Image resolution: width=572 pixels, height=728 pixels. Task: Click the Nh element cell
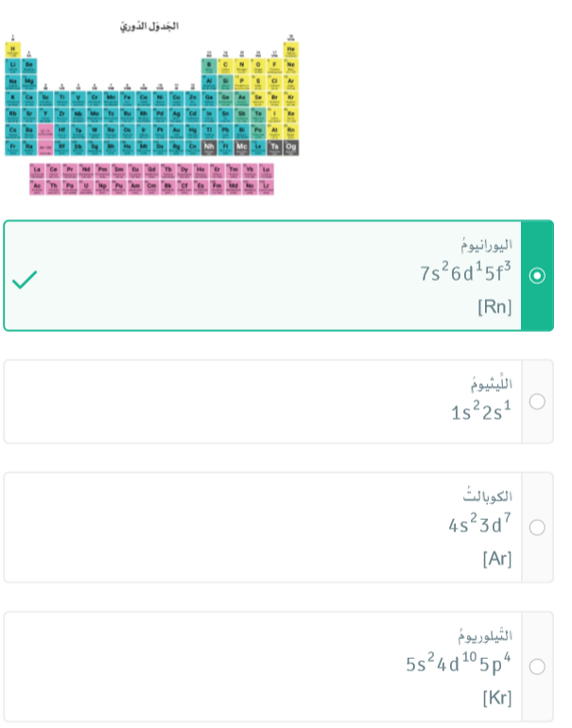[x=209, y=147]
